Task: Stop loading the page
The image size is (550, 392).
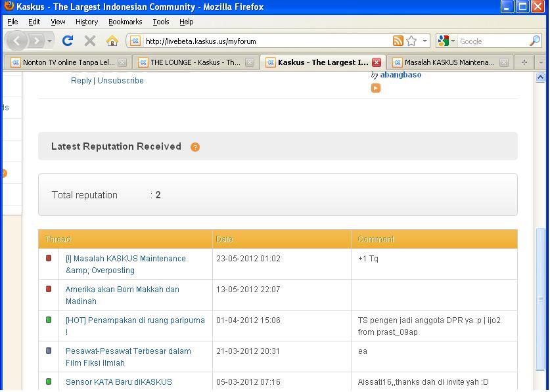Action: (90, 41)
